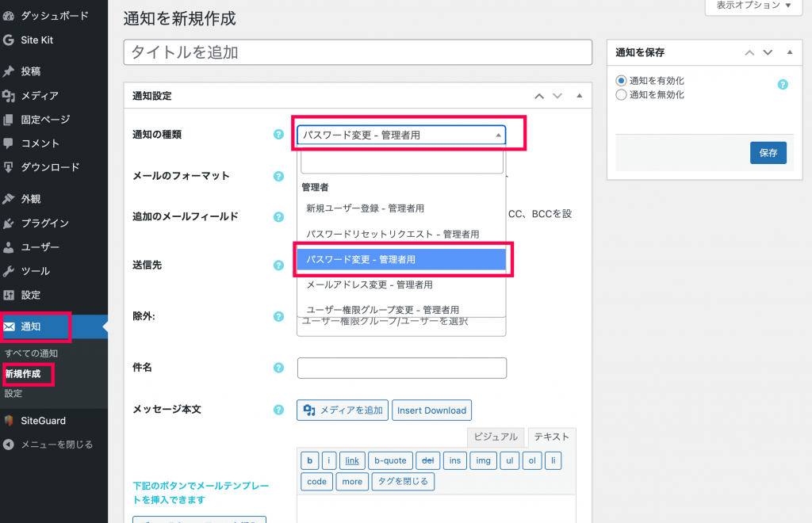Click help icon beside 送信先
Viewport: 812px width, 523px height.
tap(278, 265)
